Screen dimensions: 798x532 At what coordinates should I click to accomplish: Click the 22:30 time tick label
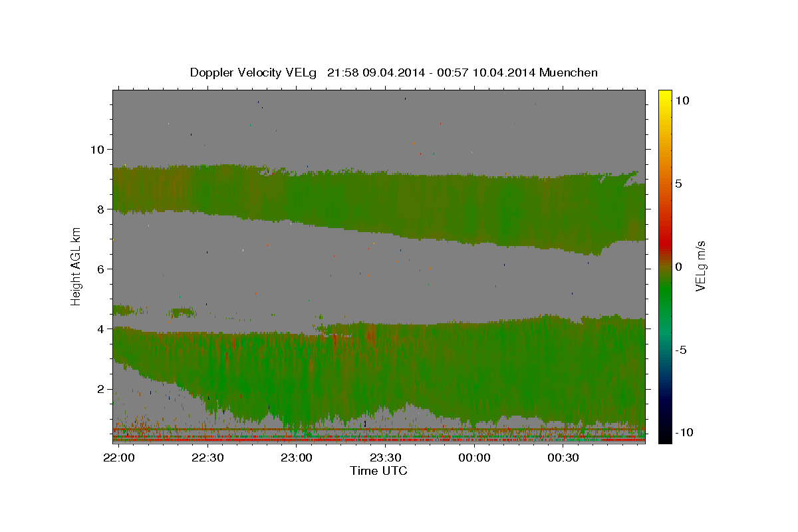coord(207,458)
